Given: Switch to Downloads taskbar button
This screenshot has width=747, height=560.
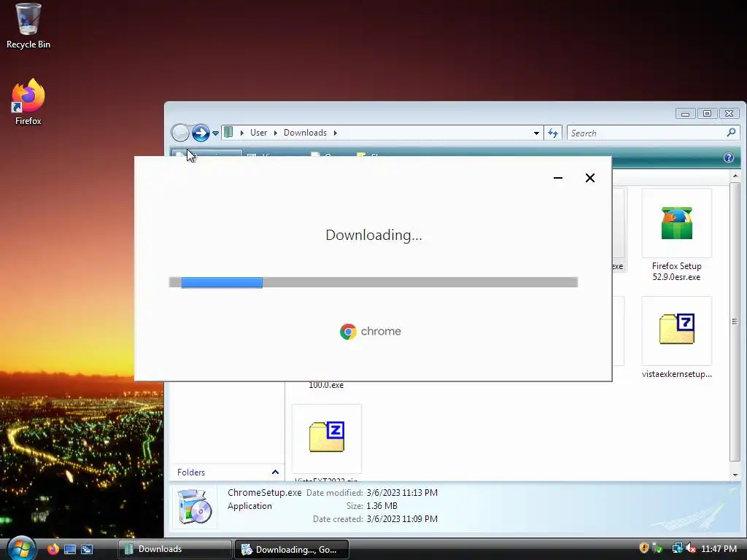Looking at the screenshot, I should 174,549.
